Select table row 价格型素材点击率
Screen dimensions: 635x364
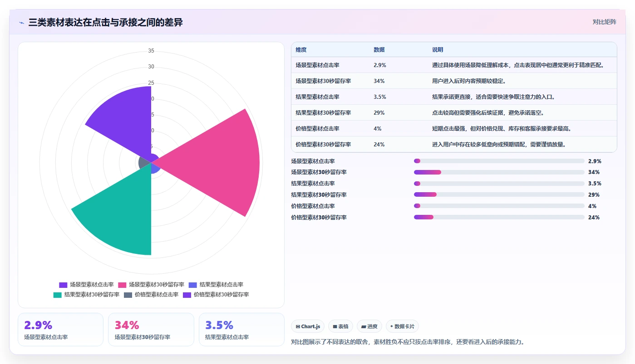[x=454, y=128]
